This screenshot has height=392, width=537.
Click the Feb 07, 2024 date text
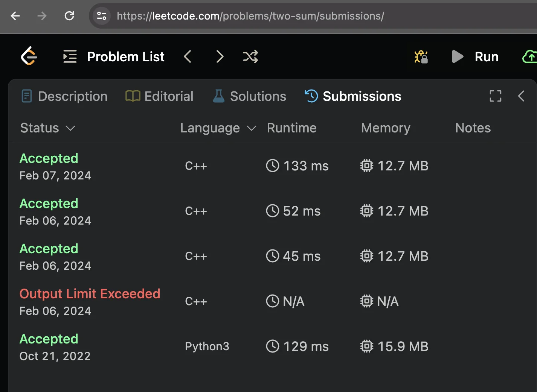55,176
